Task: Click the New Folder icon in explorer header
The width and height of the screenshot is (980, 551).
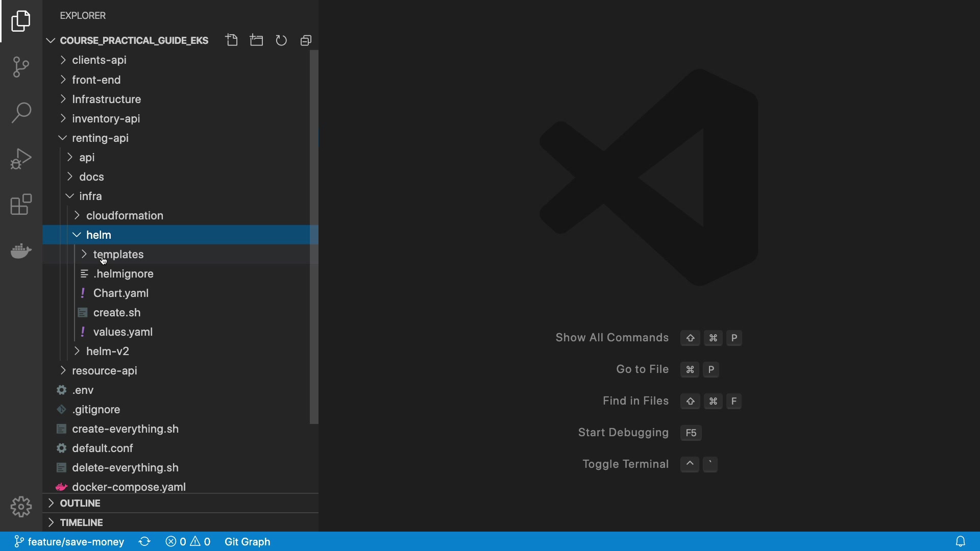Action: pyautogui.click(x=257, y=40)
